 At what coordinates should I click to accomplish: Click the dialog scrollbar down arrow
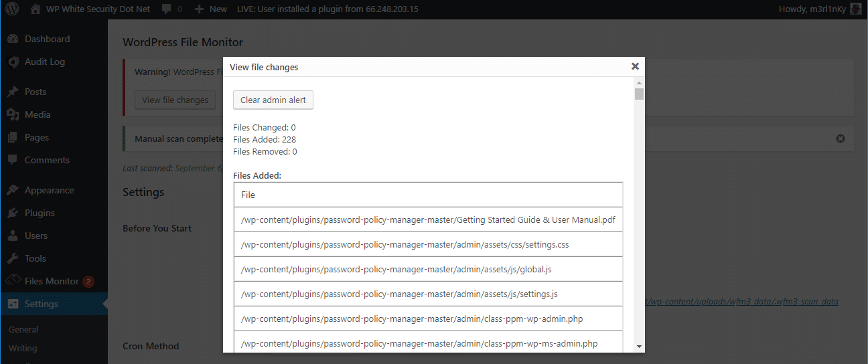[x=639, y=347]
